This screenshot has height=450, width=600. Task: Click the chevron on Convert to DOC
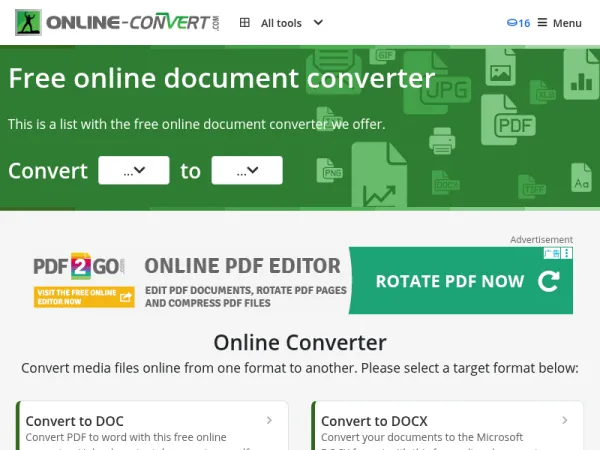pos(269,420)
